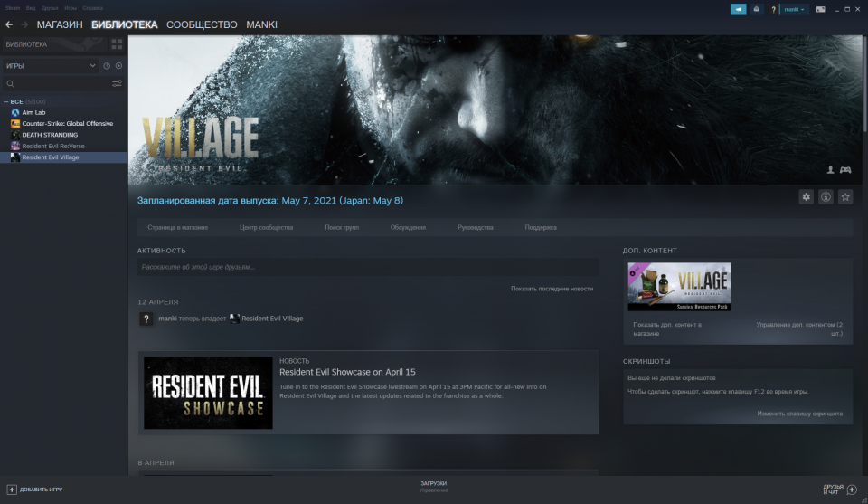Viewport: 868px width, 504px height.
Task: Select Resident Evil Village in list
Action: click(x=63, y=157)
